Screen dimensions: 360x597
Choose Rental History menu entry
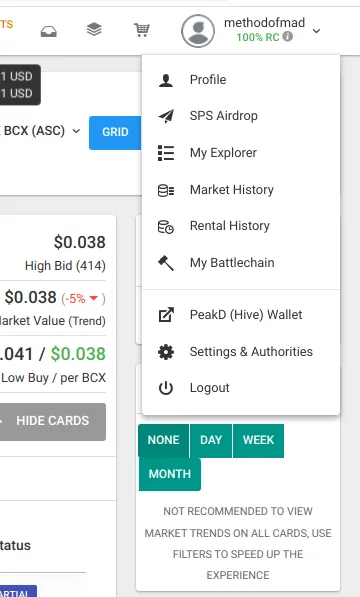(241, 226)
